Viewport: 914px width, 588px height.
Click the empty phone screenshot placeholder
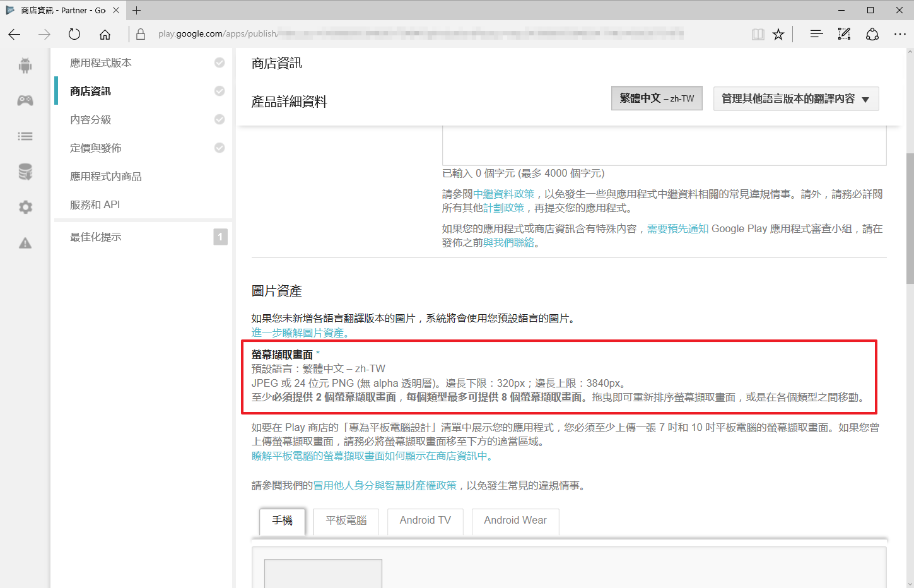[323, 573]
